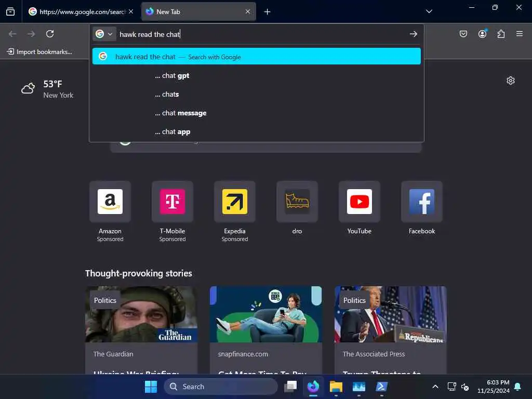The width and height of the screenshot is (532, 399).
Task: Click the Firefox taskbar icon
Action: click(x=313, y=387)
